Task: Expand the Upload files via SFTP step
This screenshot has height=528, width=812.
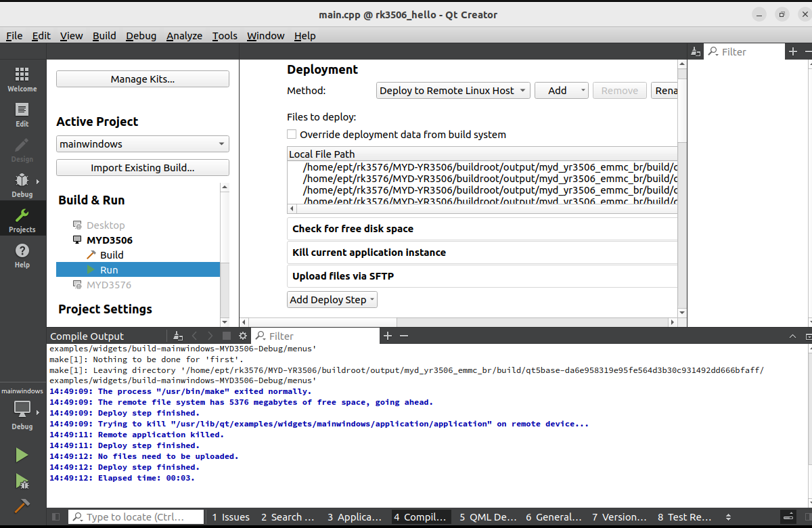Action: [x=482, y=276]
